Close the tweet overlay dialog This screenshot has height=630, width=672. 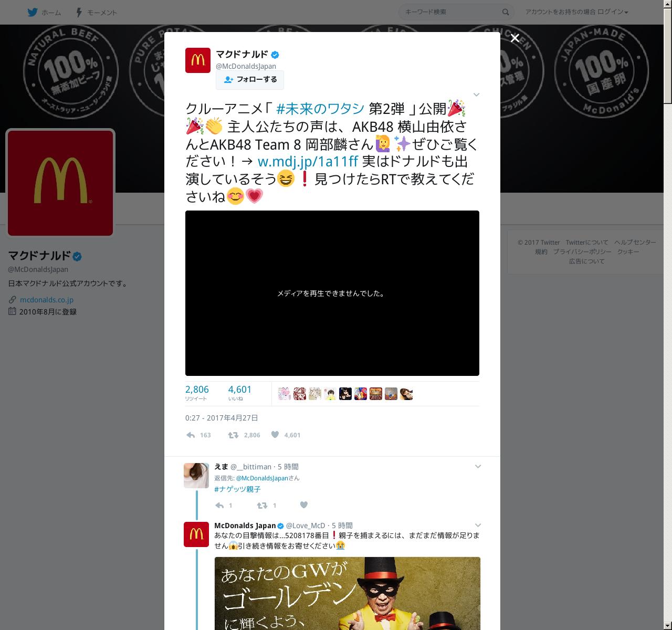pyautogui.click(x=515, y=38)
